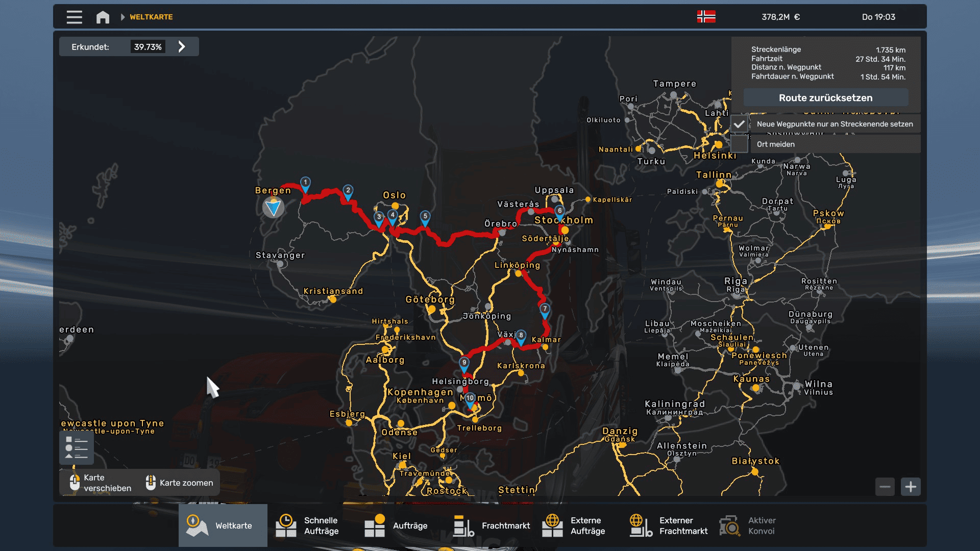Zoom in the map with plus button

(911, 487)
